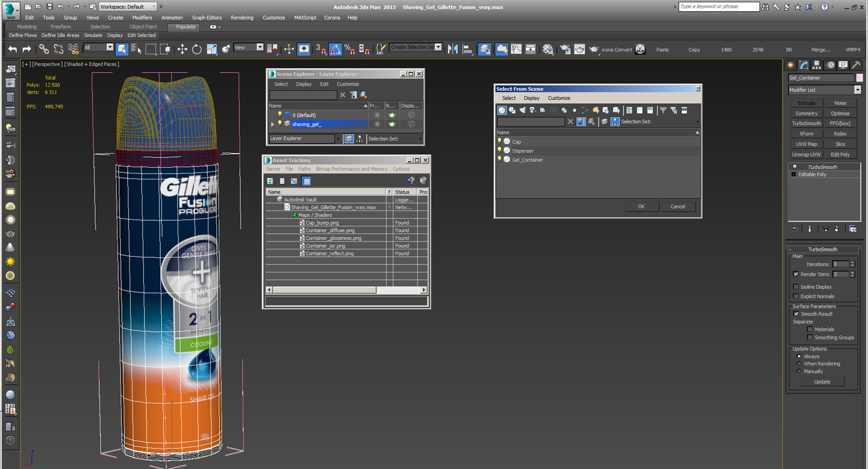Open Paths menu in Asset Tracking
868x469 pixels.
click(x=304, y=169)
